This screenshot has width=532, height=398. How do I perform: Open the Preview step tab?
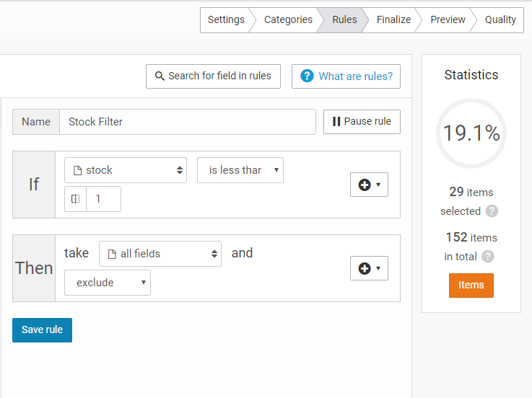[x=448, y=19]
